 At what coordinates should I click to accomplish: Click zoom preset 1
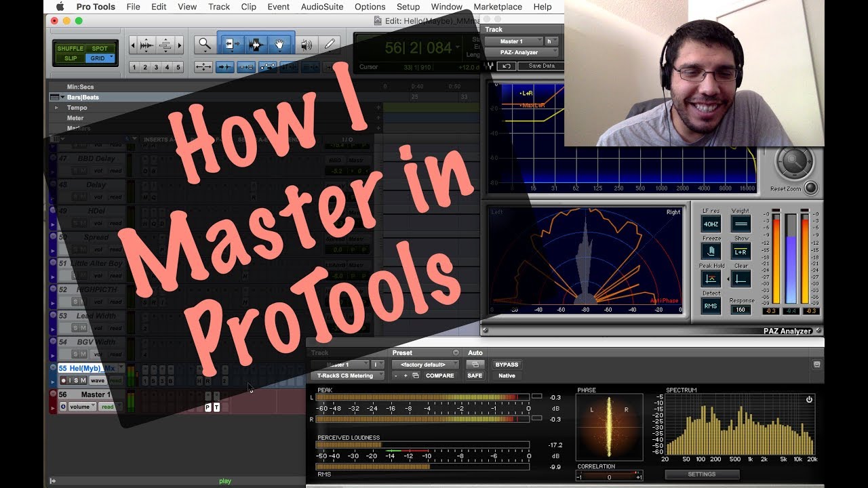(x=134, y=67)
